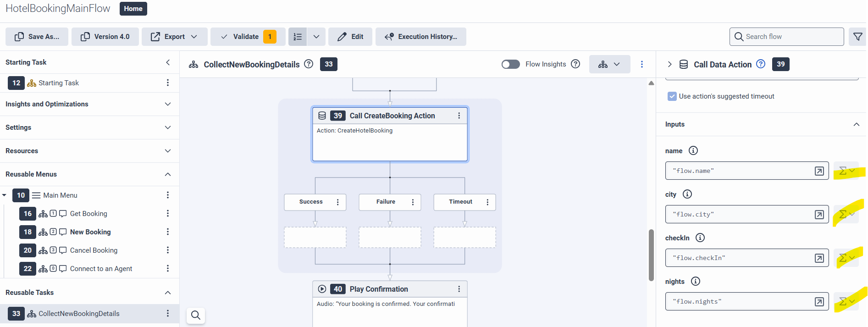868x327 pixels.
Task: Click the Execution History button
Action: click(x=421, y=37)
